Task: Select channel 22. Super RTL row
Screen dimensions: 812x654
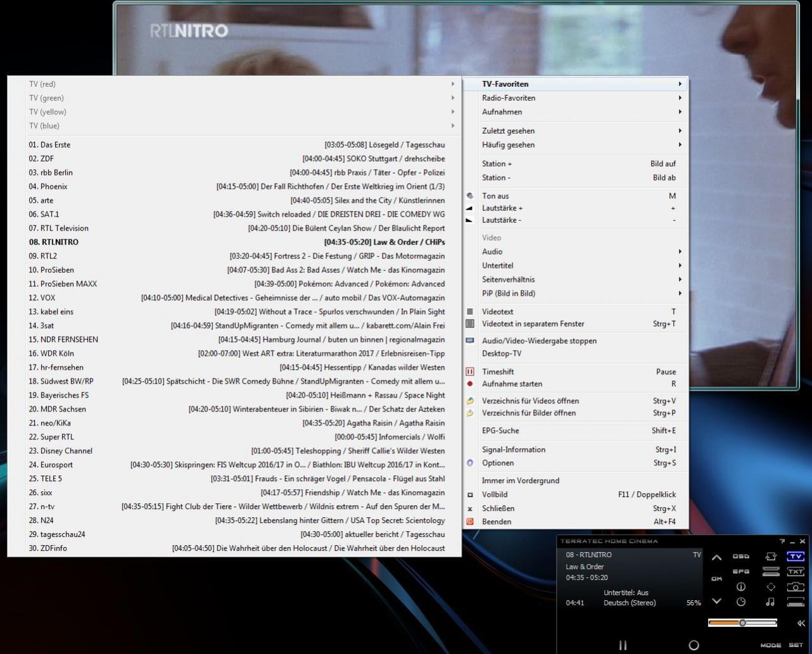Action: (x=234, y=437)
